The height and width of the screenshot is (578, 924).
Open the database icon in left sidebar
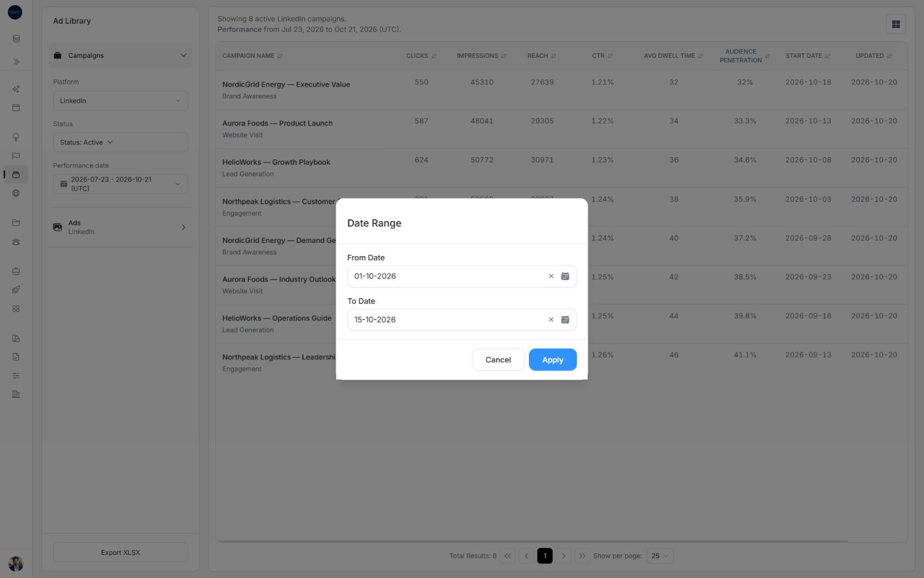pyautogui.click(x=16, y=39)
